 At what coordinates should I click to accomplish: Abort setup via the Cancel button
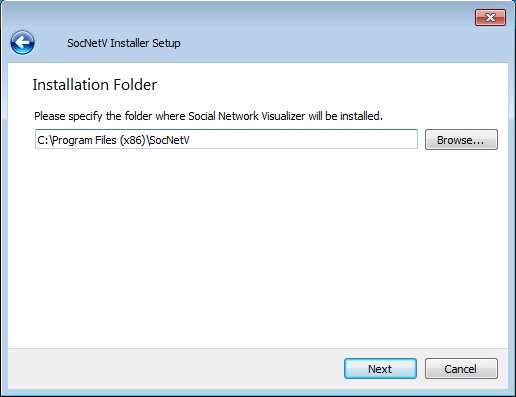[x=461, y=369]
